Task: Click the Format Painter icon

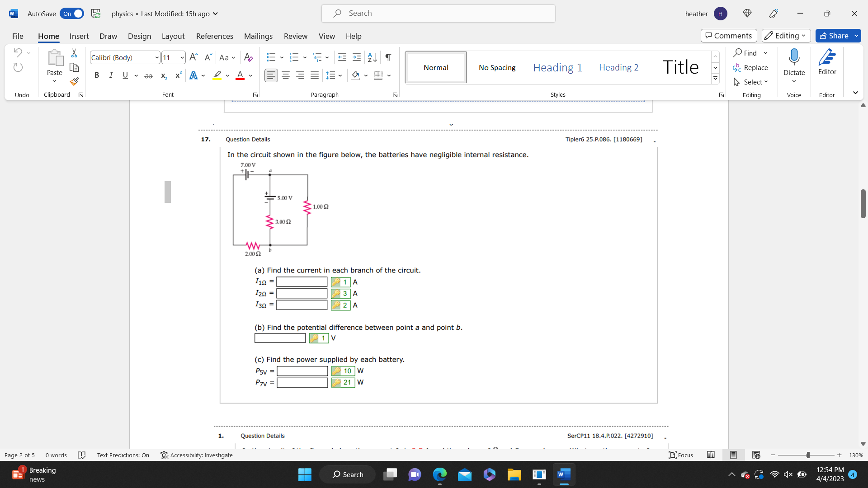Action: tap(74, 82)
